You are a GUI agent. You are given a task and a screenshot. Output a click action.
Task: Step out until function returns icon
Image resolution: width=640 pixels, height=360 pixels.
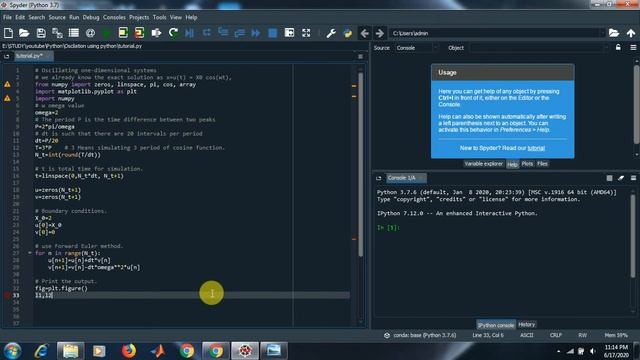pyautogui.click(x=240, y=33)
